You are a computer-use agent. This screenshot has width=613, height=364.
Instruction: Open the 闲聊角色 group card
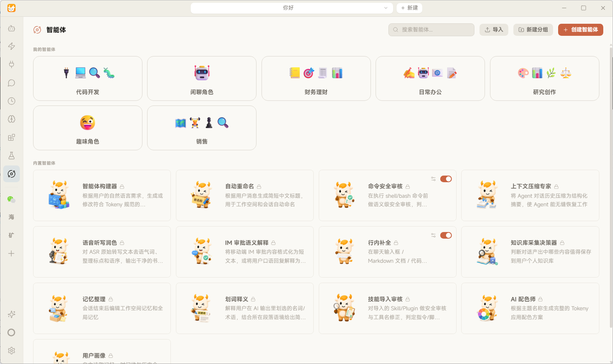coord(202,78)
